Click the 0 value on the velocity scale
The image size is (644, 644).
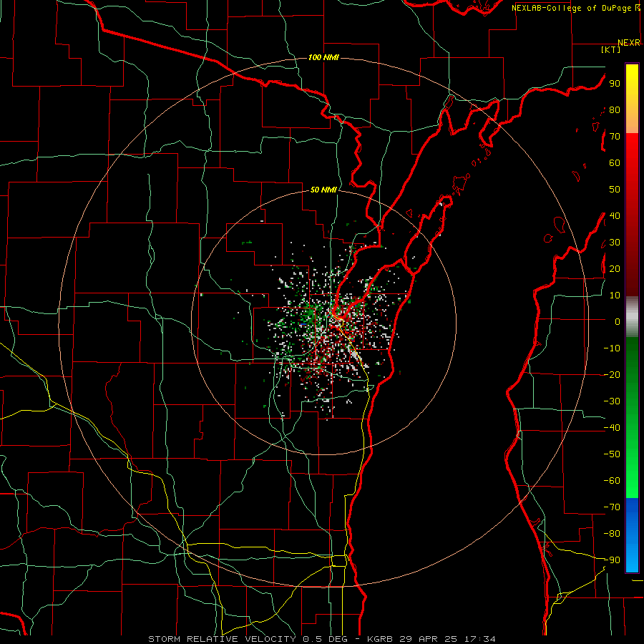point(618,321)
